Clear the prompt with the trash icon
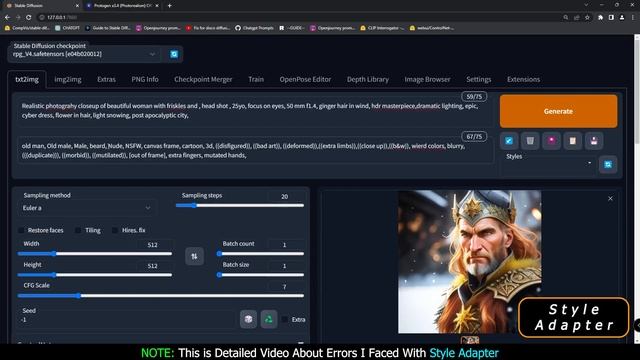Viewport: 640px width, 360px height. pyautogui.click(x=530, y=141)
